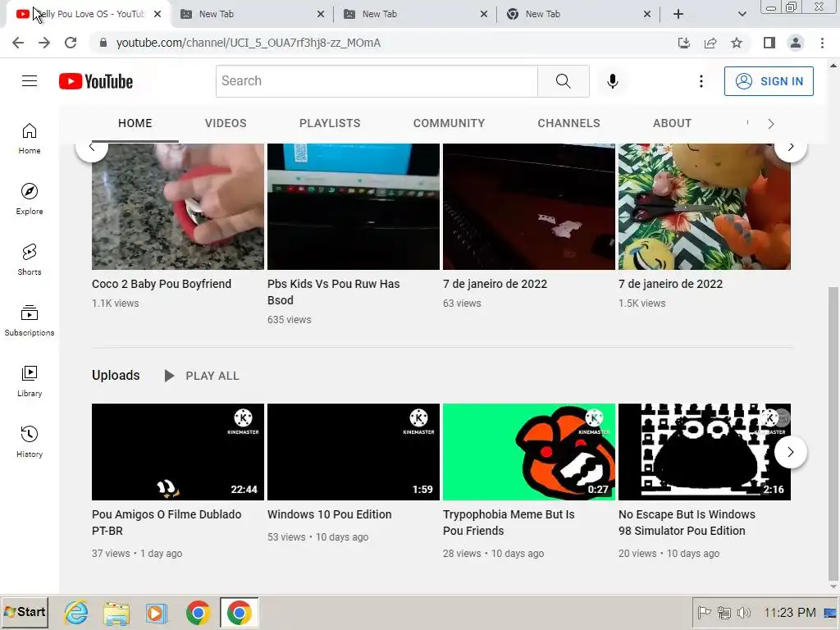Image resolution: width=840 pixels, height=630 pixels.
Task: Open the tab search dropdown arrow
Action: 742,14
